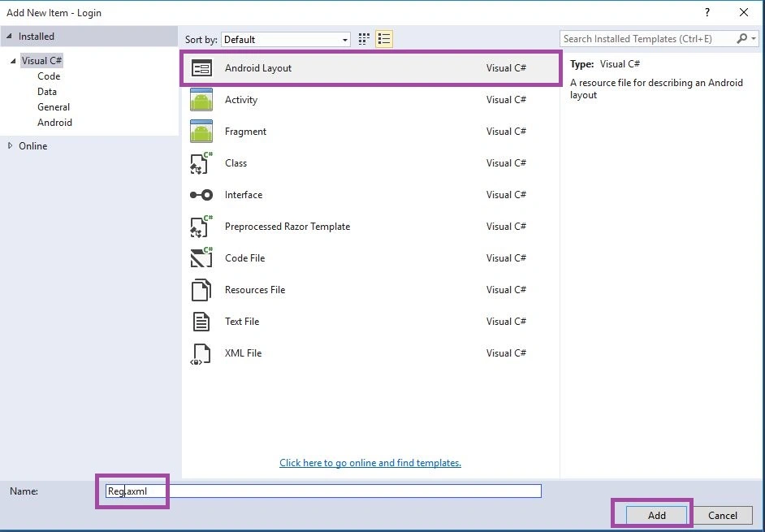
Task: Select the XML File icon
Action: [x=201, y=354]
